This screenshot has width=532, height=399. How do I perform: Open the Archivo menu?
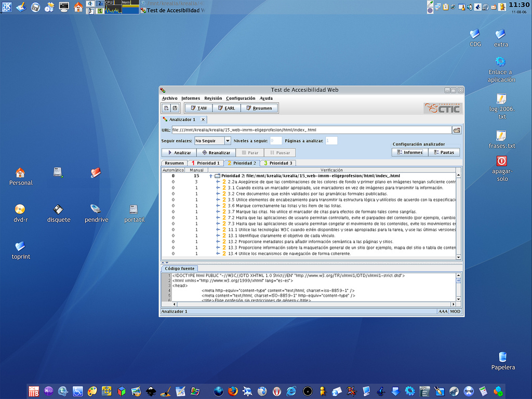[170, 98]
